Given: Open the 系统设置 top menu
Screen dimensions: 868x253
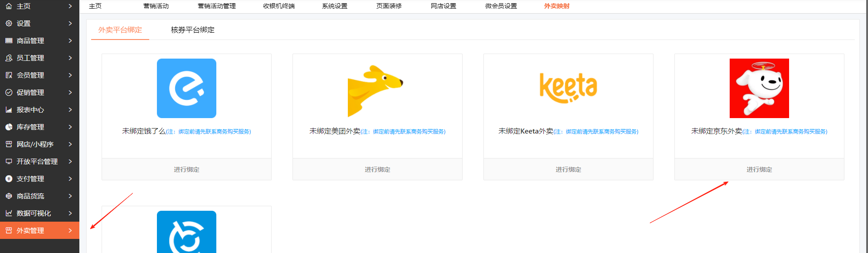Looking at the screenshot, I should point(335,6).
